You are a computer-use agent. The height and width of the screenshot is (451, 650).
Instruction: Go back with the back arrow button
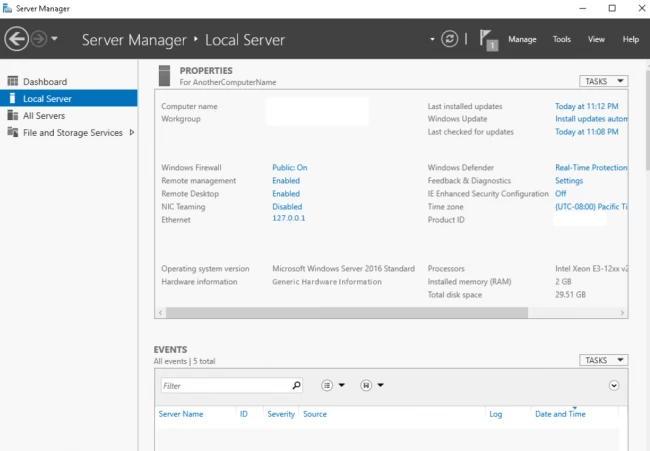(16, 39)
